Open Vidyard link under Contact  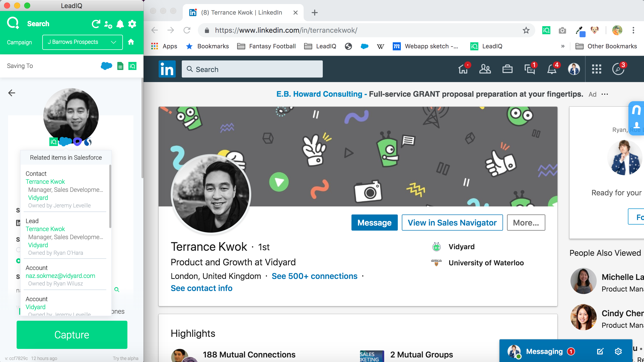38,198
